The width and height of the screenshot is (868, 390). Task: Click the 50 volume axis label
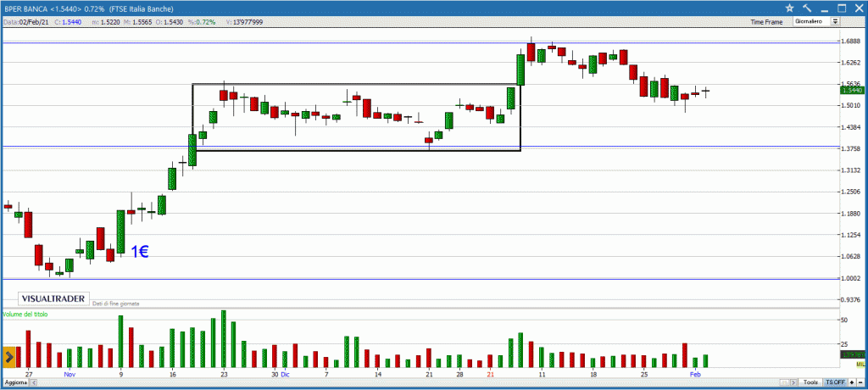844,320
